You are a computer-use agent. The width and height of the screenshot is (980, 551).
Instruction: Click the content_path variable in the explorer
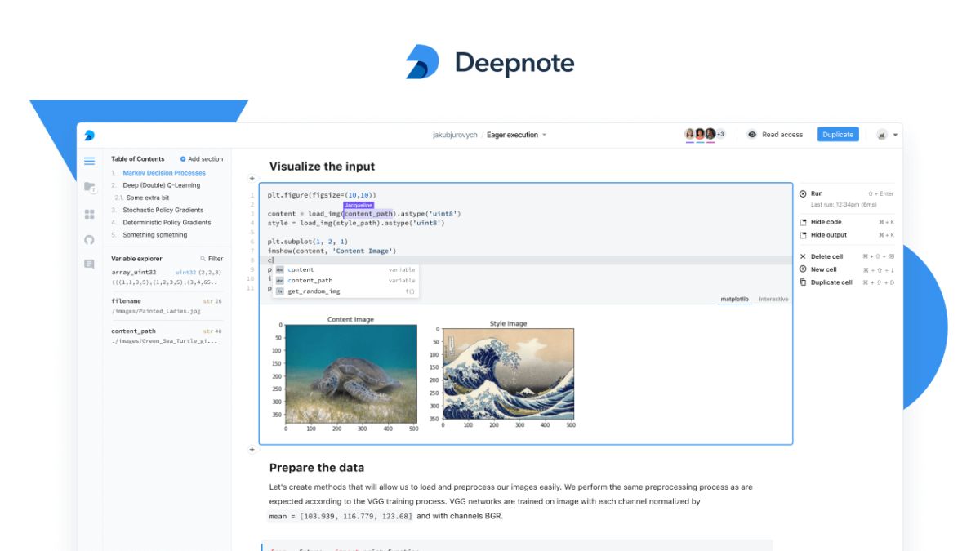167,336
